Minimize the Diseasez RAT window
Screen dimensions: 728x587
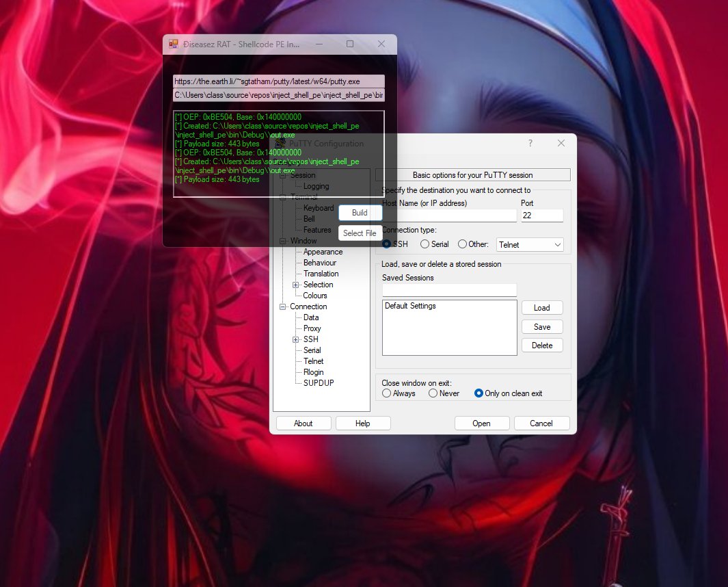click(x=319, y=44)
